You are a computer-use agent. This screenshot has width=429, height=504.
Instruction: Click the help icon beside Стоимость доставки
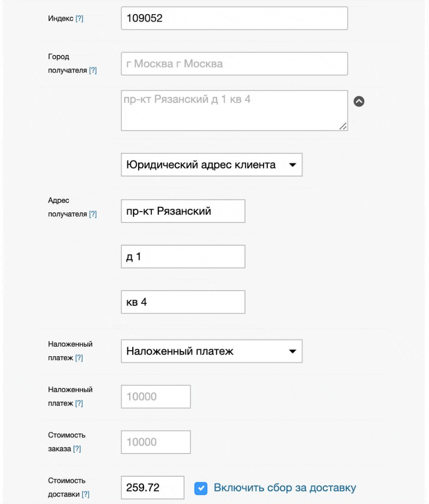click(x=86, y=494)
